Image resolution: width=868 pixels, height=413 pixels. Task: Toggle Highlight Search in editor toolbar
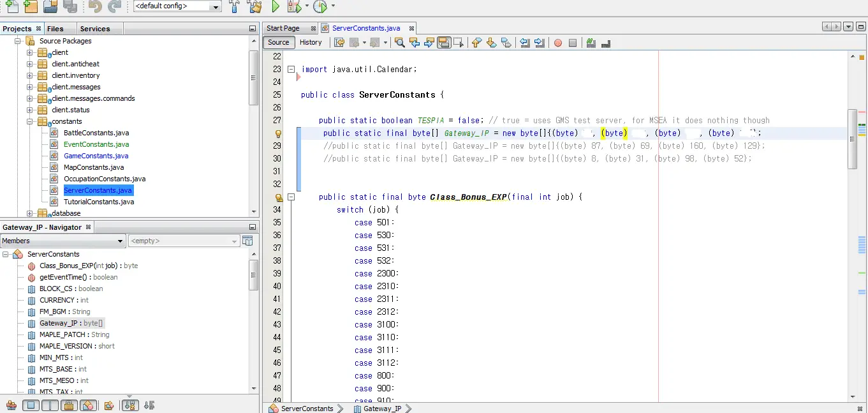[x=444, y=43]
